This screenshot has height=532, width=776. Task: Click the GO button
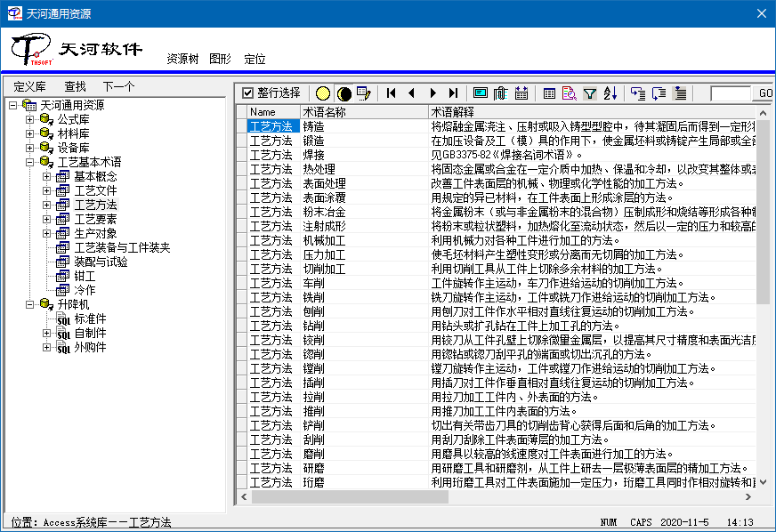coord(764,93)
